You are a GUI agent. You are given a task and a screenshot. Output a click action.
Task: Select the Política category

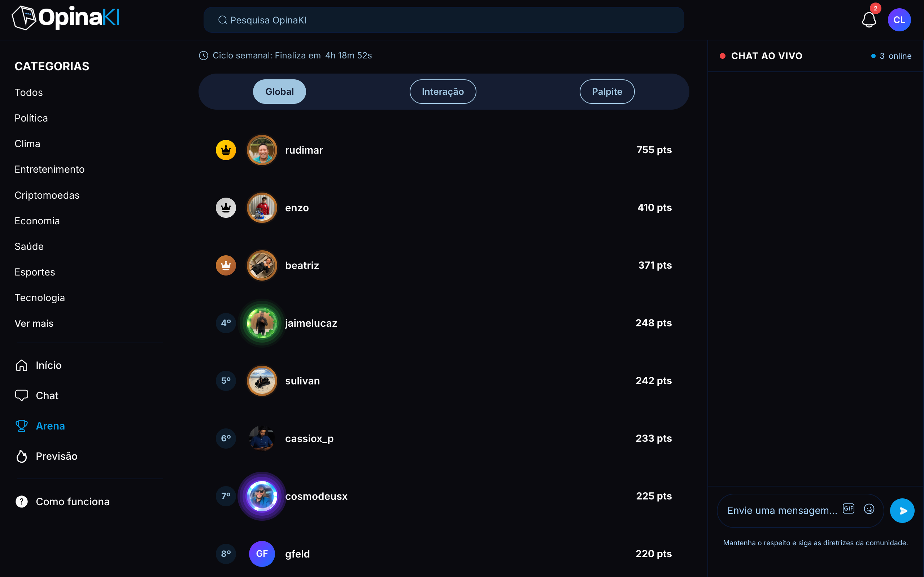(x=31, y=118)
